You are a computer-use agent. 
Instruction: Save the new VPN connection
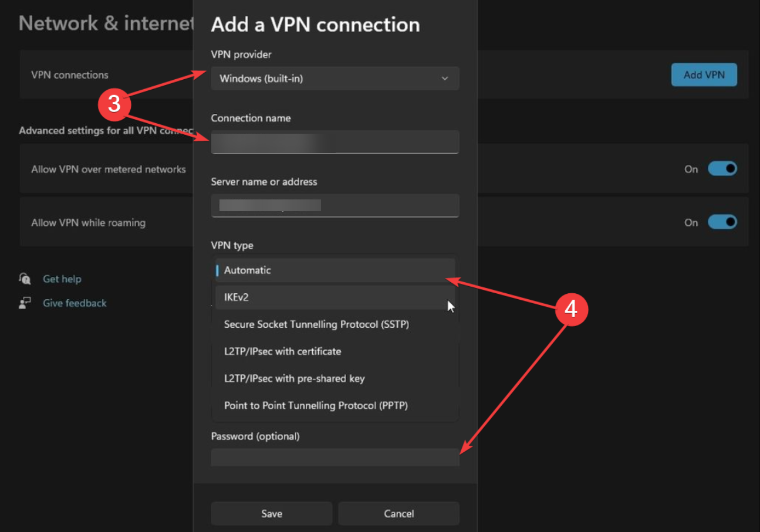pyautogui.click(x=271, y=513)
